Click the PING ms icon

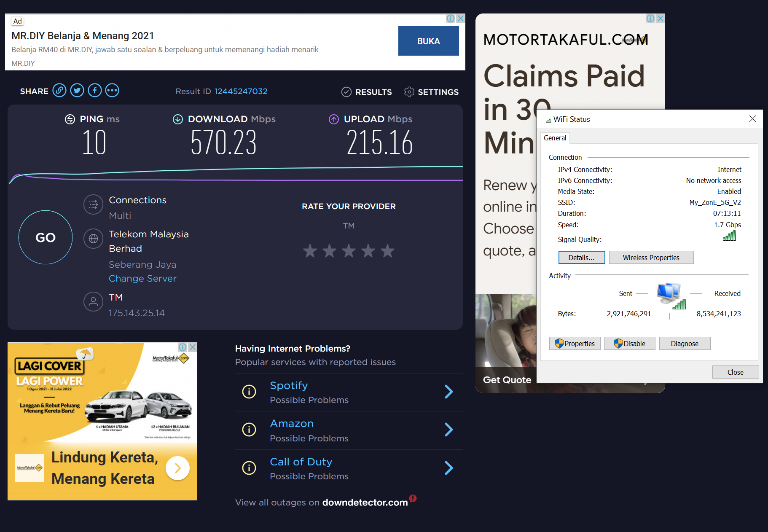[70, 119]
